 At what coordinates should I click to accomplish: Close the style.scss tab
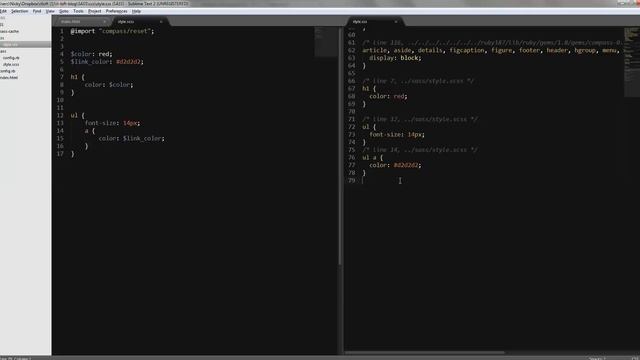pos(161,22)
